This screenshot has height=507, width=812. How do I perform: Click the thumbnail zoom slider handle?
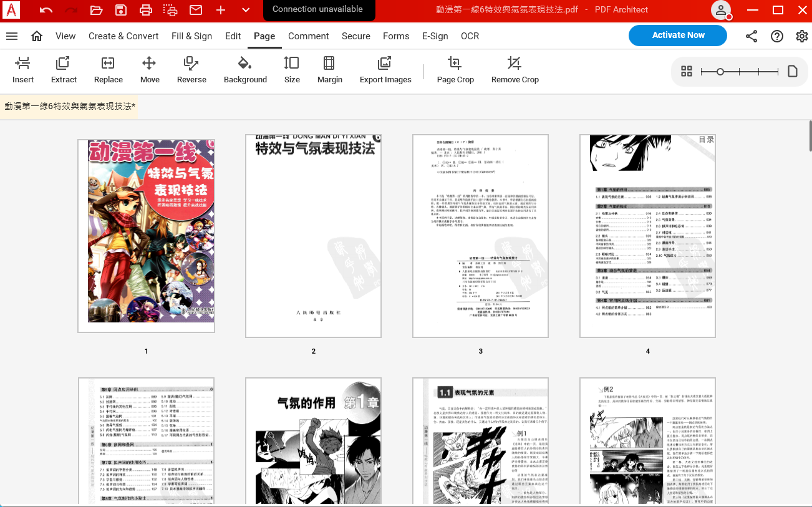click(x=720, y=72)
